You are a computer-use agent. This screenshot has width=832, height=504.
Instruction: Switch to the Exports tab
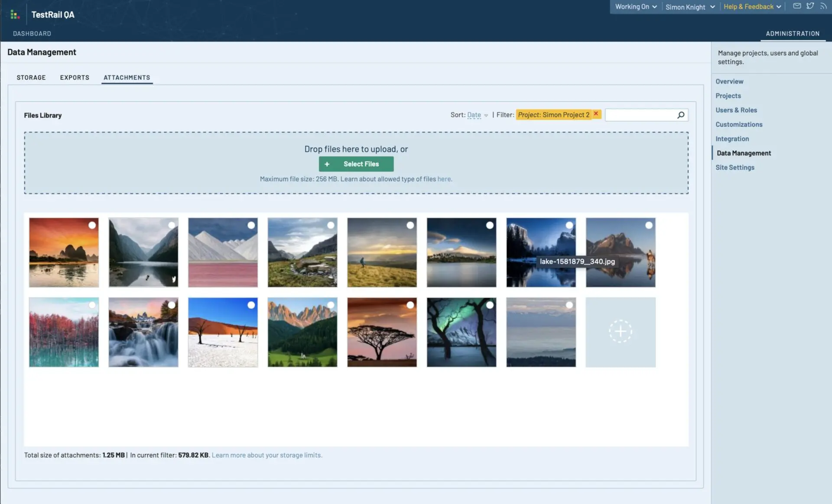tap(75, 78)
